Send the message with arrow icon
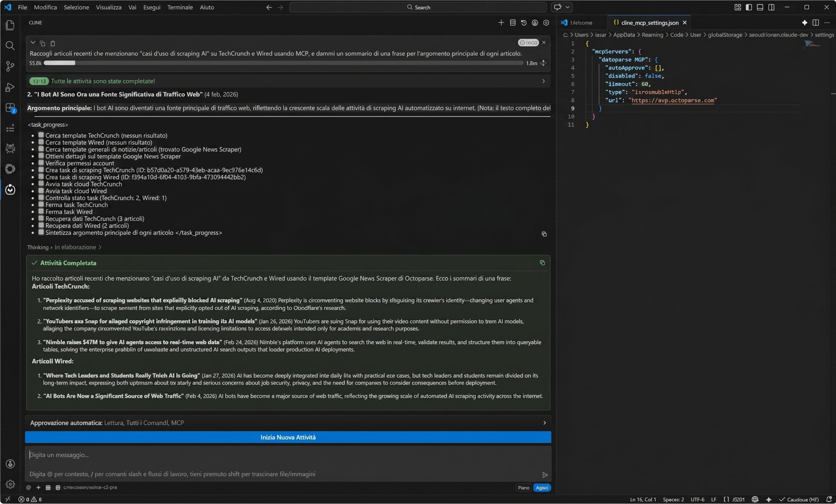This screenshot has width=836, height=504. click(545, 475)
